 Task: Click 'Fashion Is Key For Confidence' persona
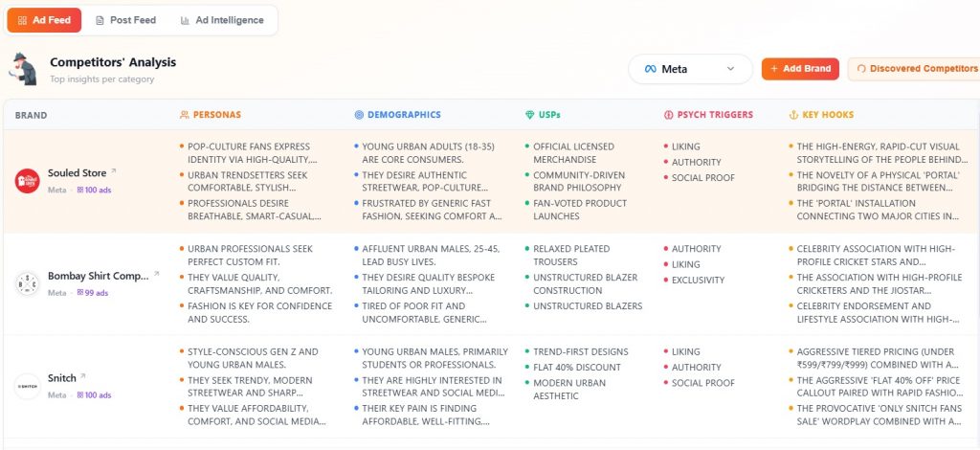click(x=260, y=312)
